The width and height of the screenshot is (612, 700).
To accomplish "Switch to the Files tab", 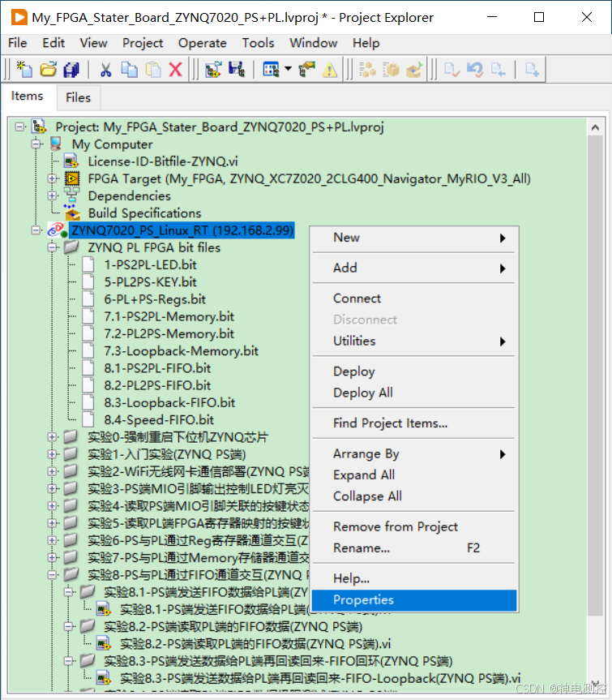I will coord(78,97).
